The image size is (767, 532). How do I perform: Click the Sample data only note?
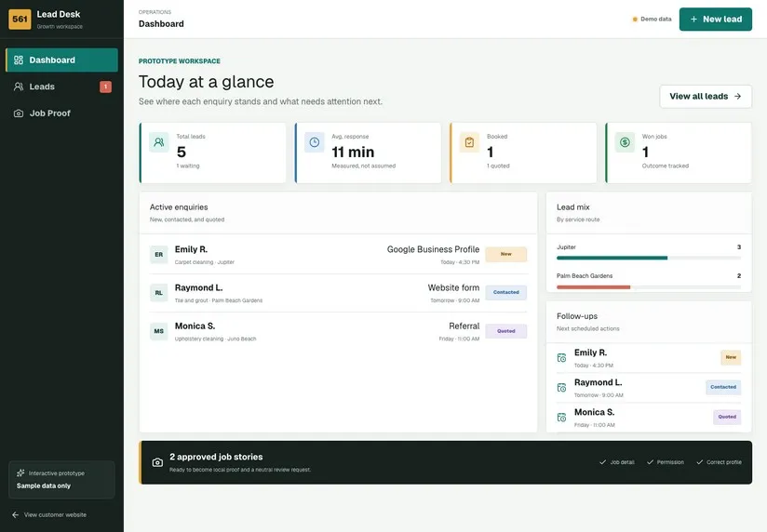click(44, 486)
